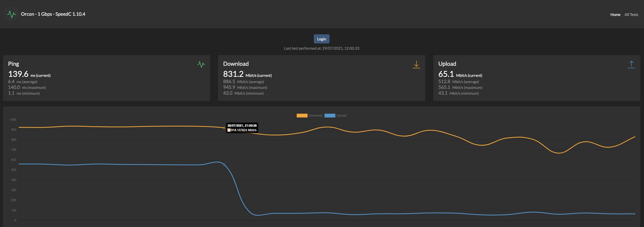This screenshot has height=227, width=644.
Task: Click the SpeedC pulse logo icon
Action: 12,14
